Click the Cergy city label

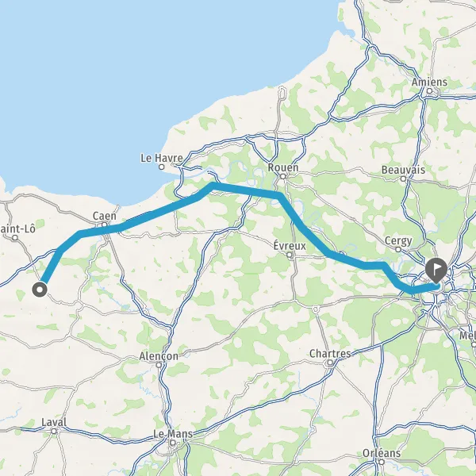pos(398,241)
